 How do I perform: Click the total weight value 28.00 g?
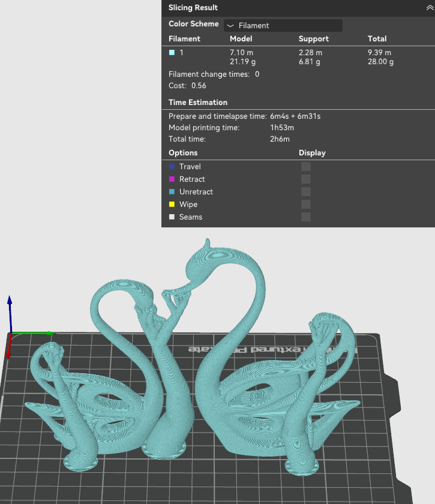[380, 62]
